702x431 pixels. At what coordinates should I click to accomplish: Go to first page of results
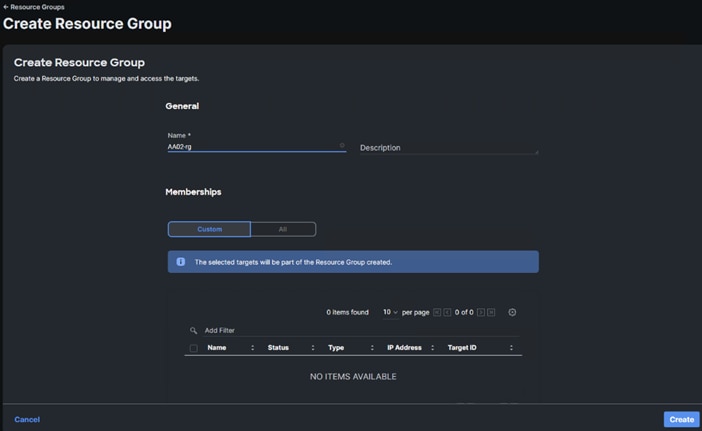point(437,312)
